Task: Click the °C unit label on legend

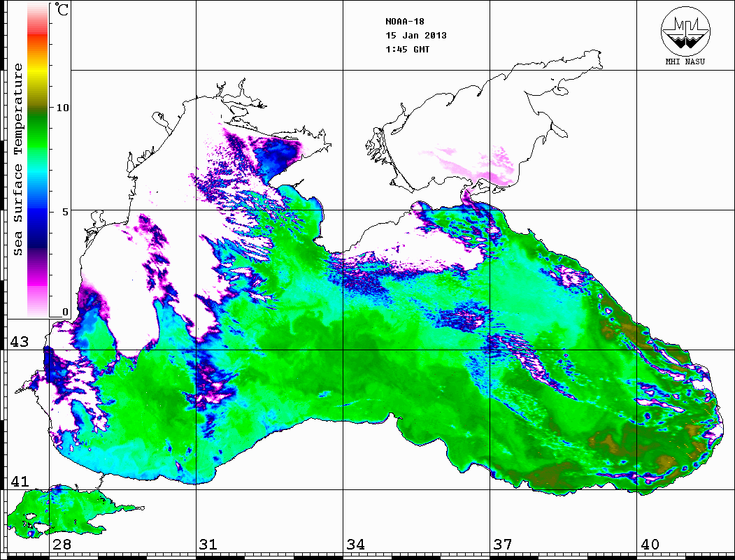Action: pyautogui.click(x=62, y=9)
